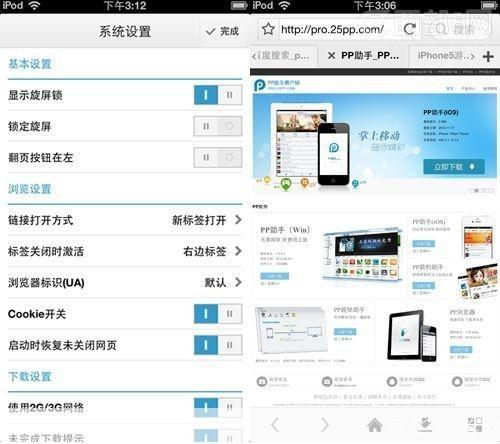Click banner carousel indicator dots
The width and height of the screenshot is (500, 444).
coord(481,190)
